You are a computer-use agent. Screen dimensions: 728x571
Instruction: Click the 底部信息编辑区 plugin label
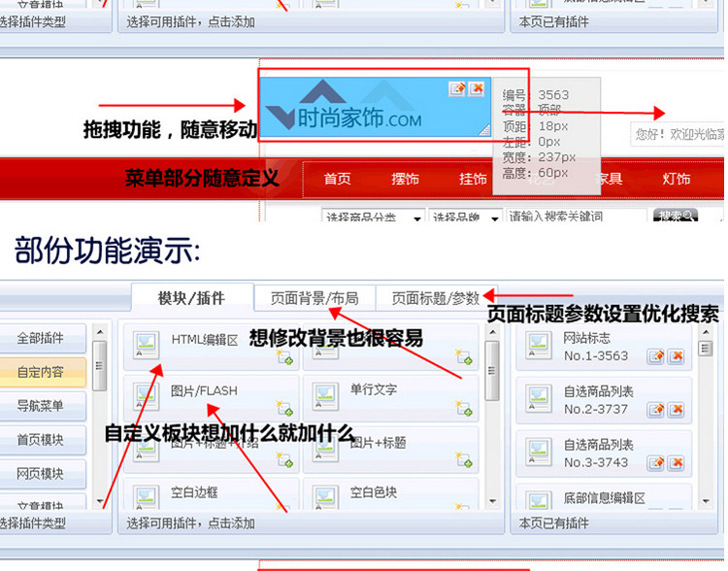point(605,498)
